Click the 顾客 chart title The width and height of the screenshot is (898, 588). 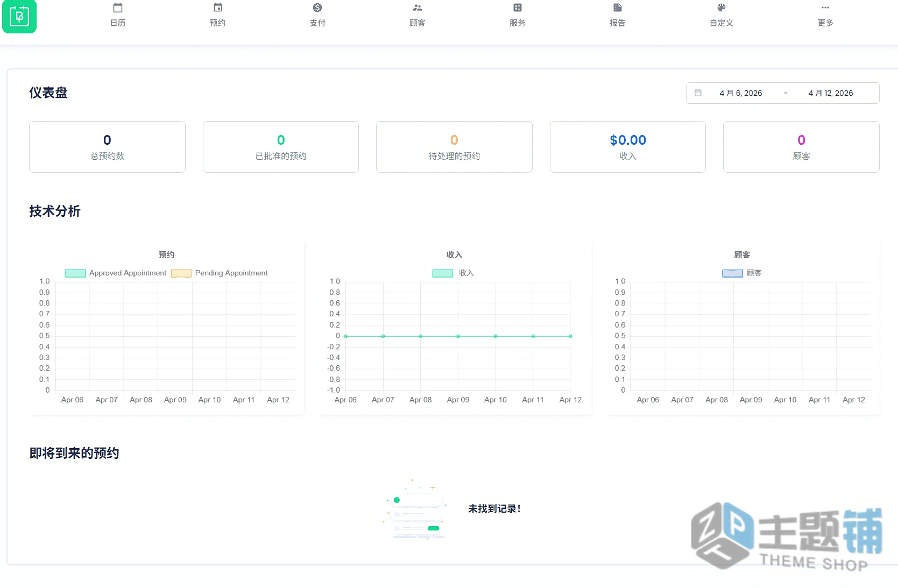tap(742, 255)
